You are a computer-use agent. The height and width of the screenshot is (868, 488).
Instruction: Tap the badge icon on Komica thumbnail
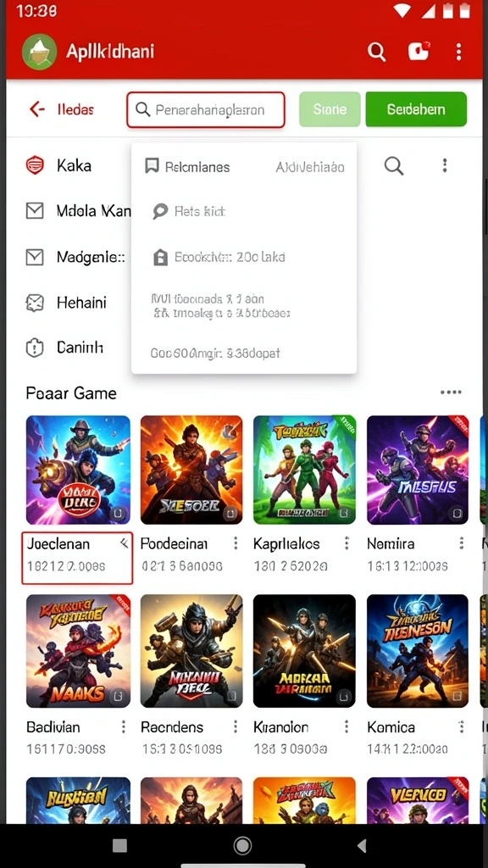456,696
